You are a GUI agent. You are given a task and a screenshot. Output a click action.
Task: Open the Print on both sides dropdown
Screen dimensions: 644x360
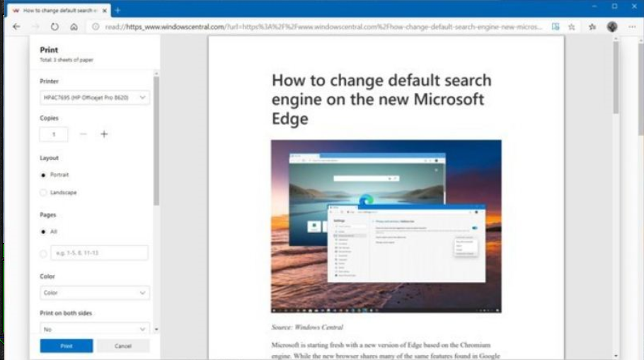(x=94, y=329)
